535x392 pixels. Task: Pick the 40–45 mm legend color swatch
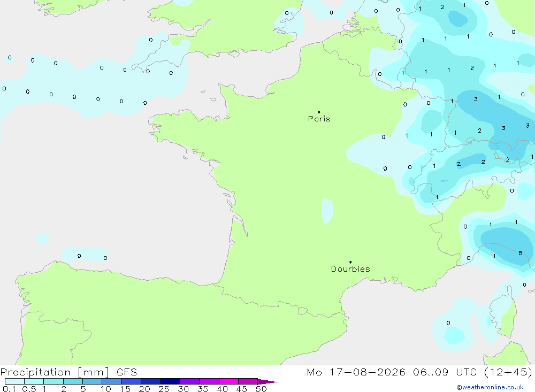tap(228, 381)
